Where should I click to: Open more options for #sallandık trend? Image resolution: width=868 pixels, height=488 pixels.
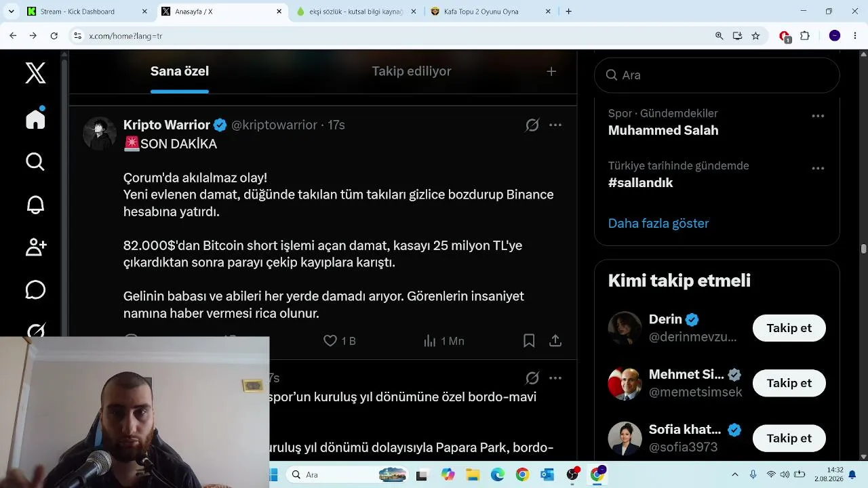coord(818,168)
